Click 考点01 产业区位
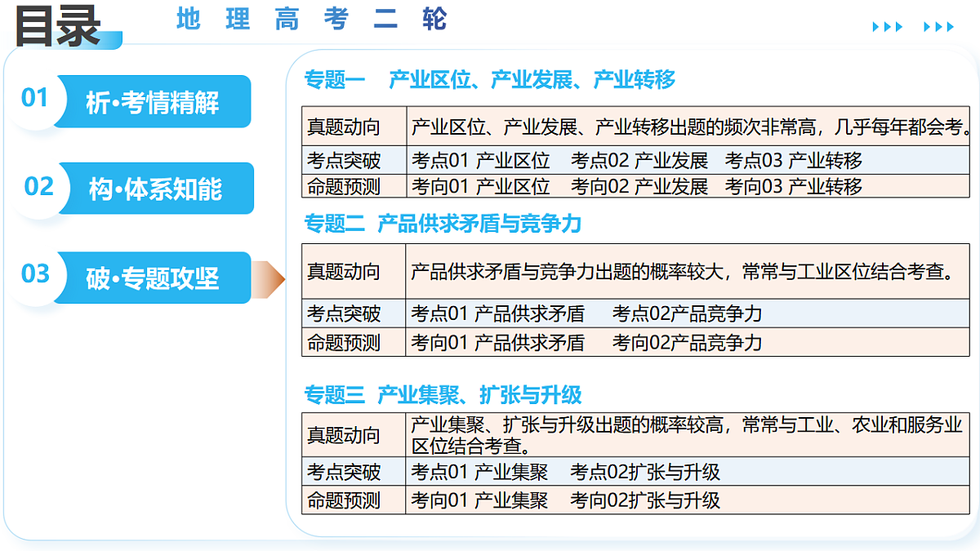Screen dimensions: 980x551 pos(480,160)
